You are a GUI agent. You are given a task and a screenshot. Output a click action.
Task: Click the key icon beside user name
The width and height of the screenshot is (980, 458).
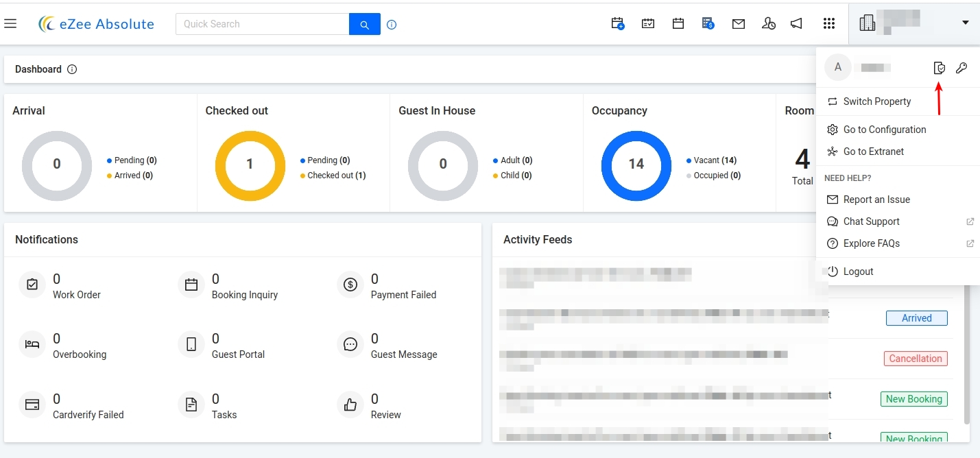[x=961, y=68]
